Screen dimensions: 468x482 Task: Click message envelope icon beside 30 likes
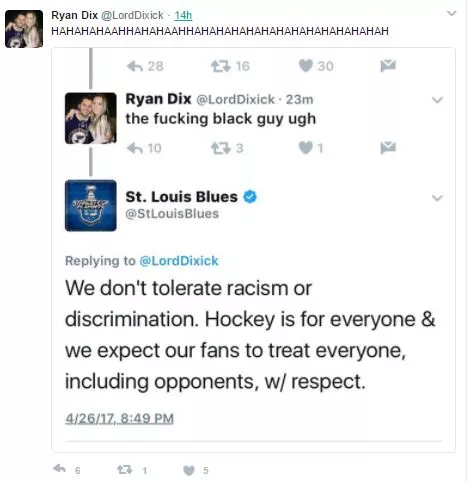tap(388, 66)
